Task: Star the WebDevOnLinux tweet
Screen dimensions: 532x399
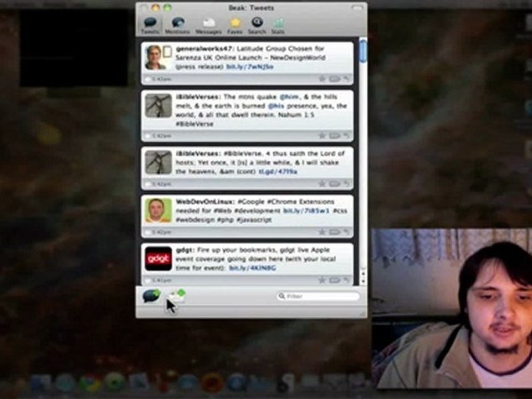Action: pos(322,232)
